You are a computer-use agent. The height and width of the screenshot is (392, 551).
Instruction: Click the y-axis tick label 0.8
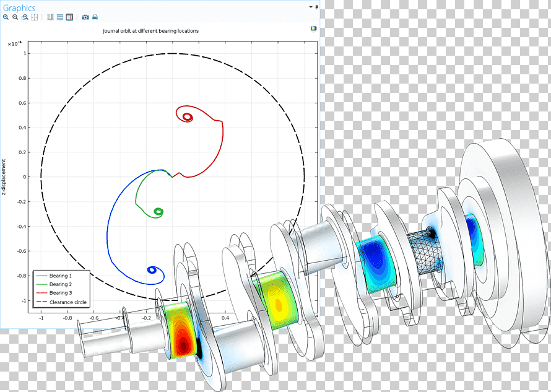[22, 78]
